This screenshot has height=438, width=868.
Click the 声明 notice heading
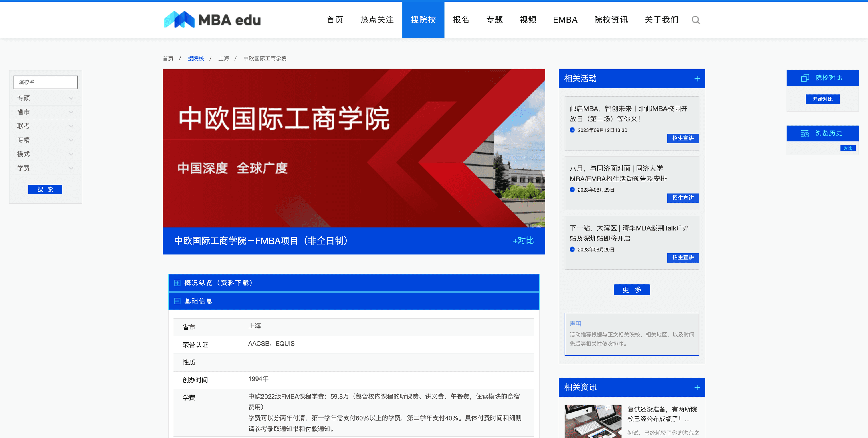(575, 324)
